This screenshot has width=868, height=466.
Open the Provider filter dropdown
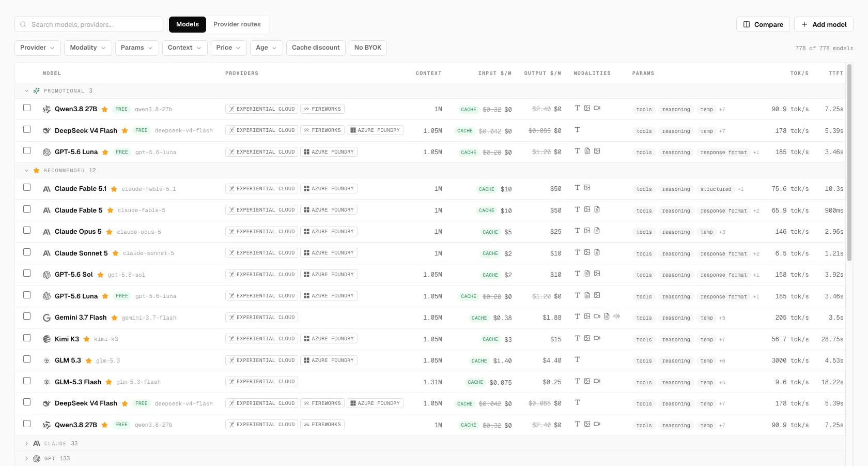coord(37,48)
